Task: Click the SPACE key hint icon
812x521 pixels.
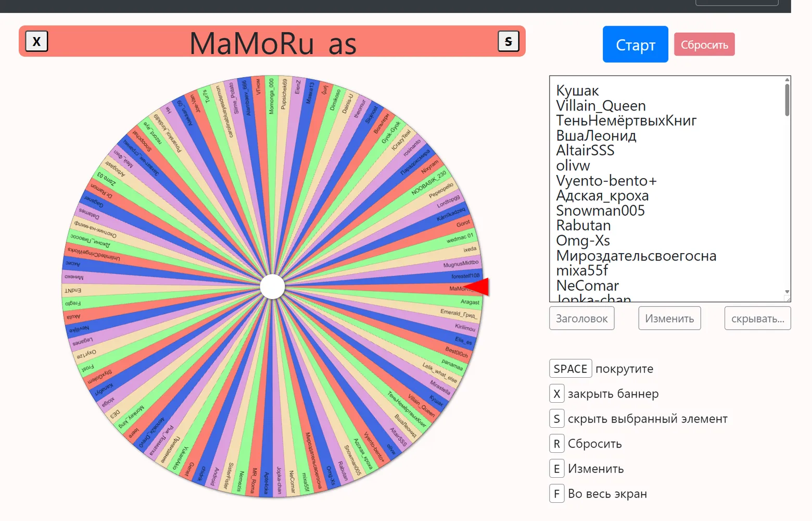Action: (x=570, y=368)
